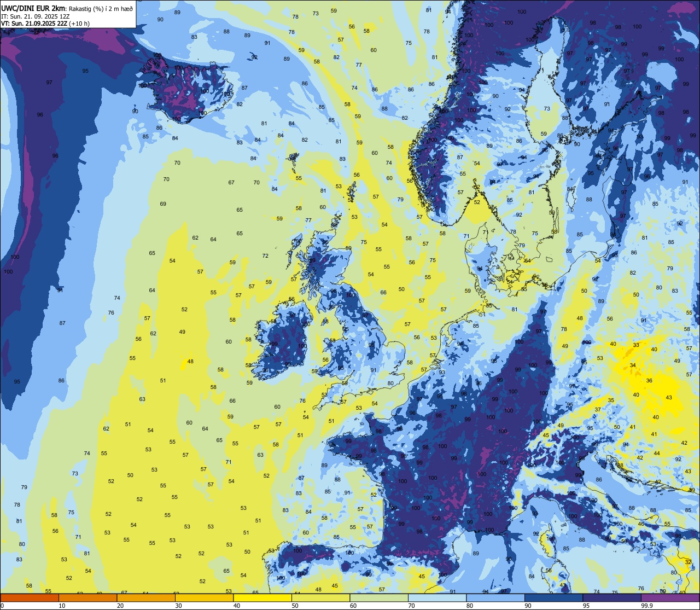Click the 10–20 orange legend swatch
Image resolution: width=700 pixels, height=610 pixels.
pyautogui.click(x=87, y=598)
